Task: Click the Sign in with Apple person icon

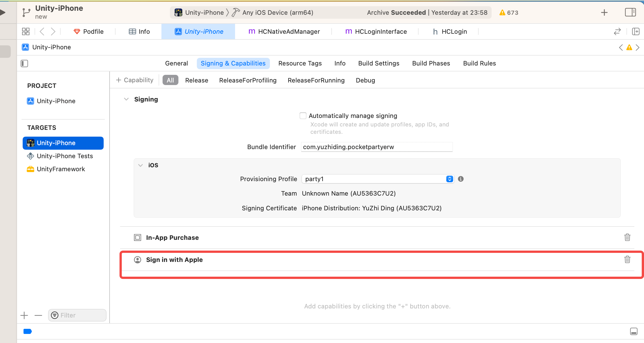Action: [x=138, y=260]
